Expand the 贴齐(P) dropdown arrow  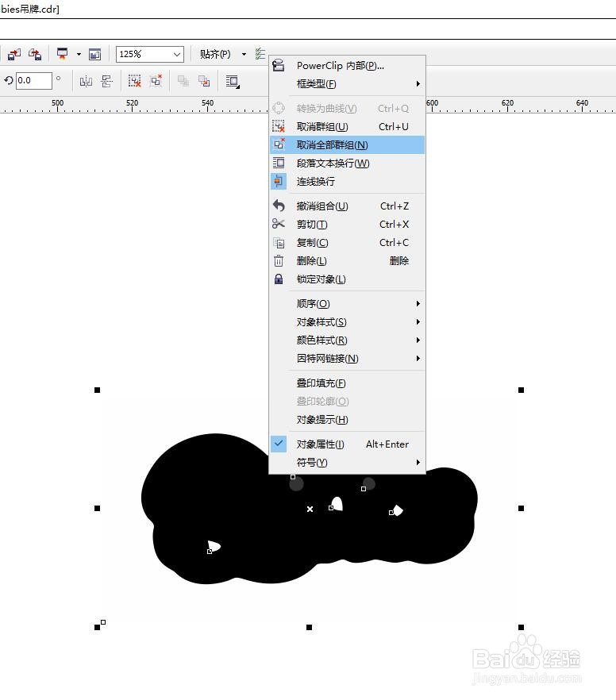(244, 55)
